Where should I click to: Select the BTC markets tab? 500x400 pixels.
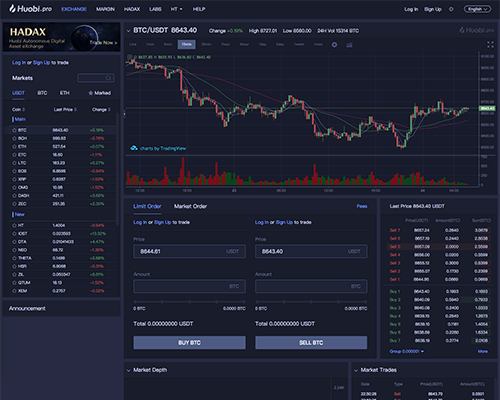pyautogui.click(x=42, y=93)
